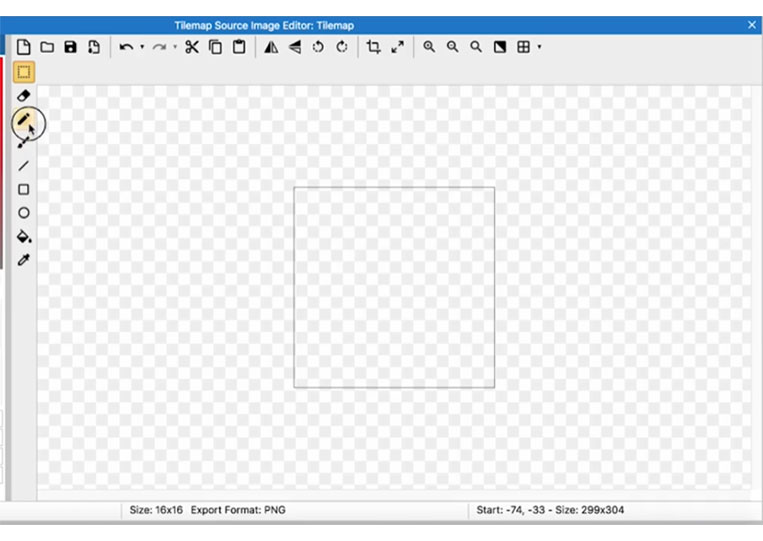Viewport: 763px width, 541px height.
Task: Zoom out with the magnifier minus icon
Action: pos(453,47)
